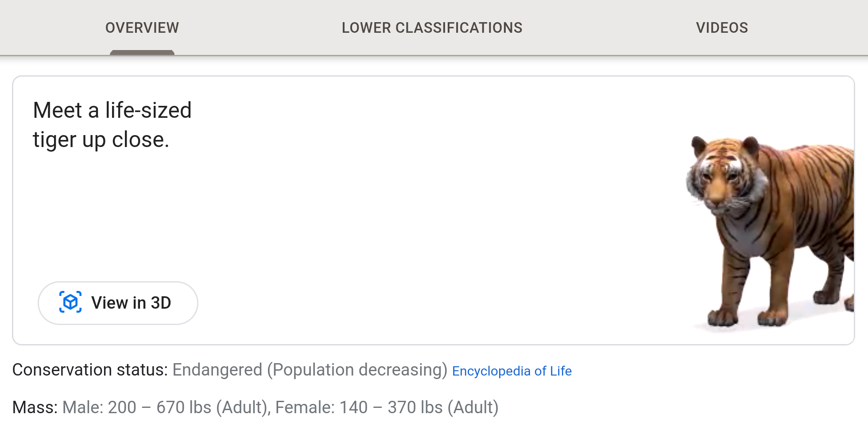Click the "Meet a life-sized tiger" heading
Screen dimensions: 868x434
point(112,110)
